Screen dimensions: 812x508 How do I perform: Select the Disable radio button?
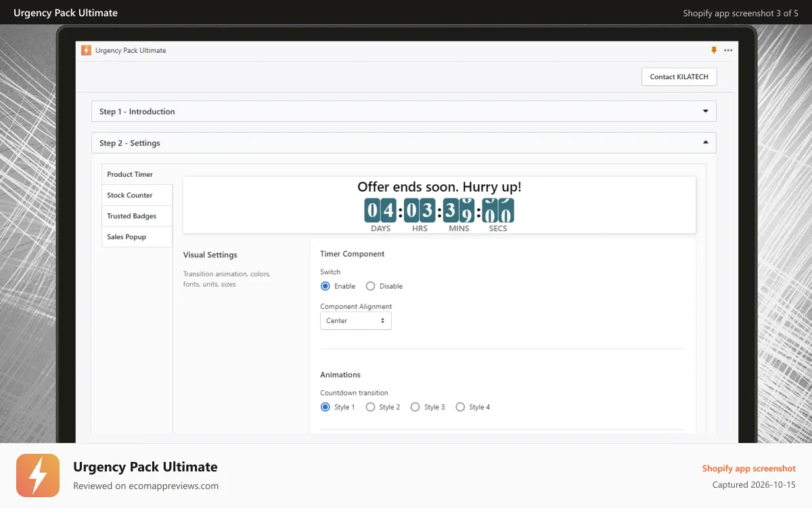coord(370,286)
